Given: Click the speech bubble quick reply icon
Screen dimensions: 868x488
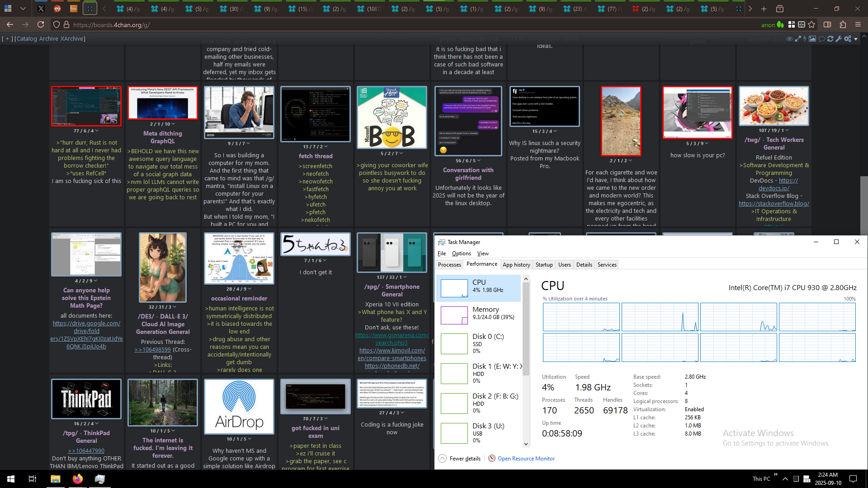Looking at the screenshot, I should [x=821, y=39].
